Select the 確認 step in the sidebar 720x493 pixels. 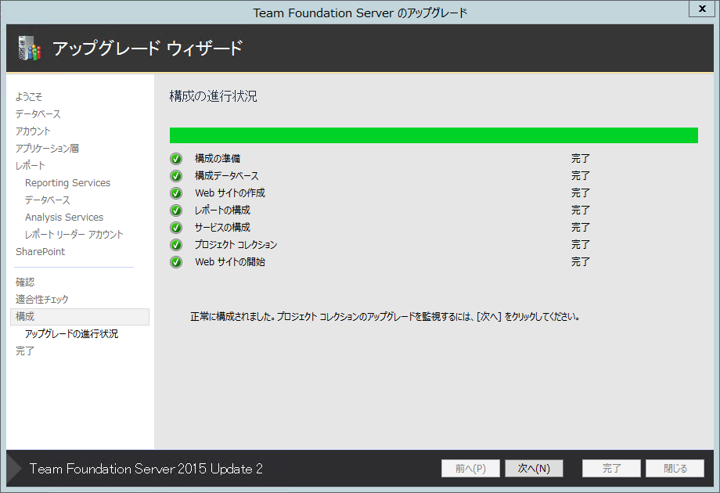tap(25, 282)
